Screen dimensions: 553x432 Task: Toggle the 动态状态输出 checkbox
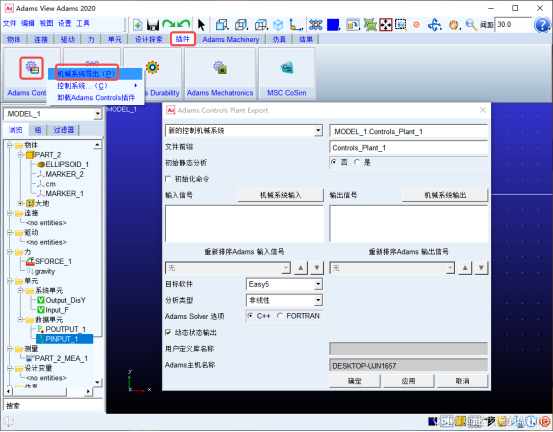point(169,333)
